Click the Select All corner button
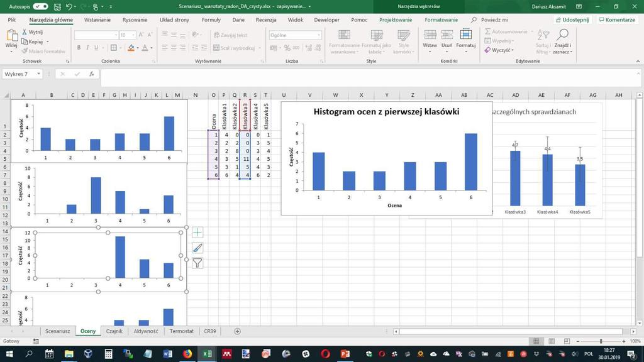The height and width of the screenshot is (362, 644). pyautogui.click(x=6, y=95)
